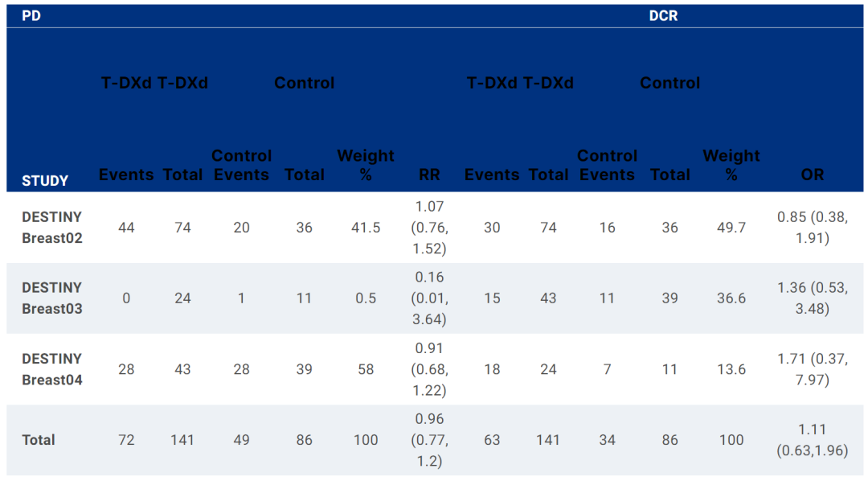
Task: Select the 41.5 weight percentage cell
Action: (x=366, y=228)
